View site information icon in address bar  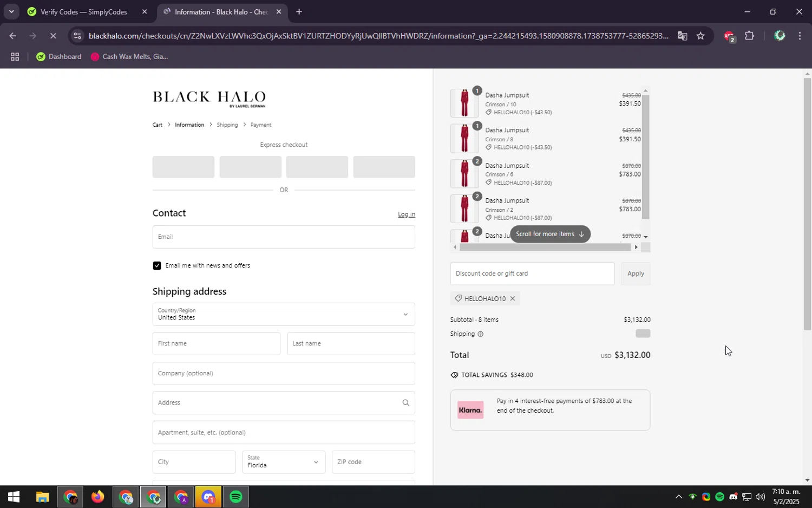(77, 36)
